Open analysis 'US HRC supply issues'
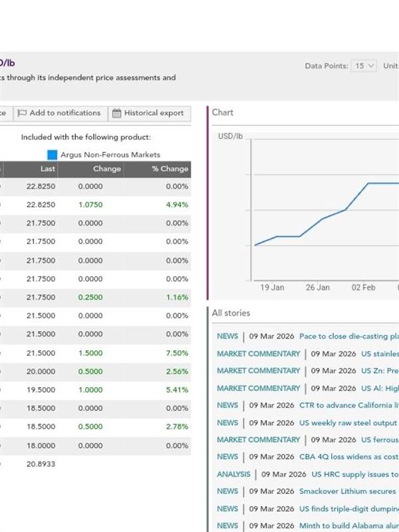This screenshot has height=532, width=399. click(355, 474)
